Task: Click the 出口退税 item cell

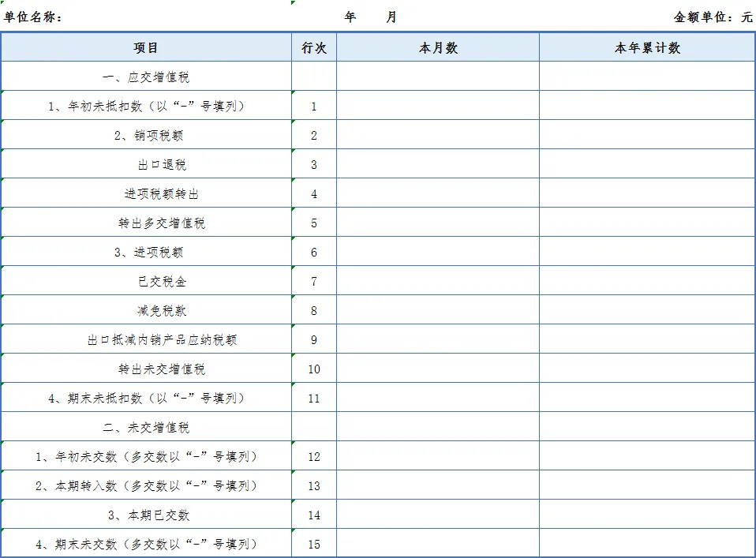Action: point(146,164)
